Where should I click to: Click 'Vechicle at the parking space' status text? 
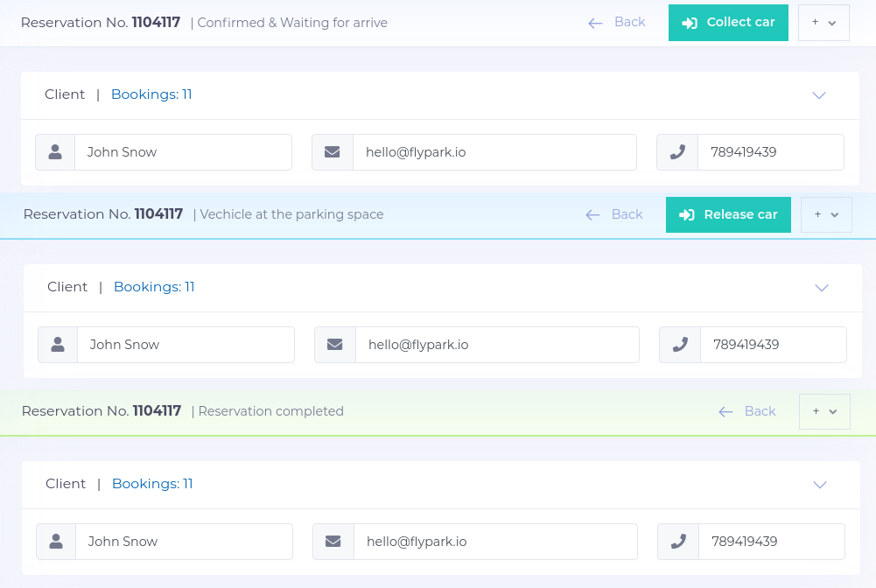click(x=291, y=214)
